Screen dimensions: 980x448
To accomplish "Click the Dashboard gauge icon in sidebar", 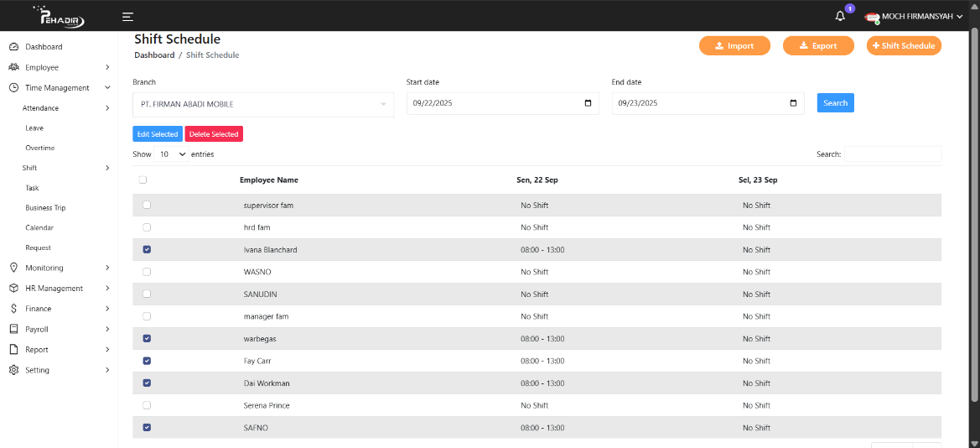I will click(13, 47).
